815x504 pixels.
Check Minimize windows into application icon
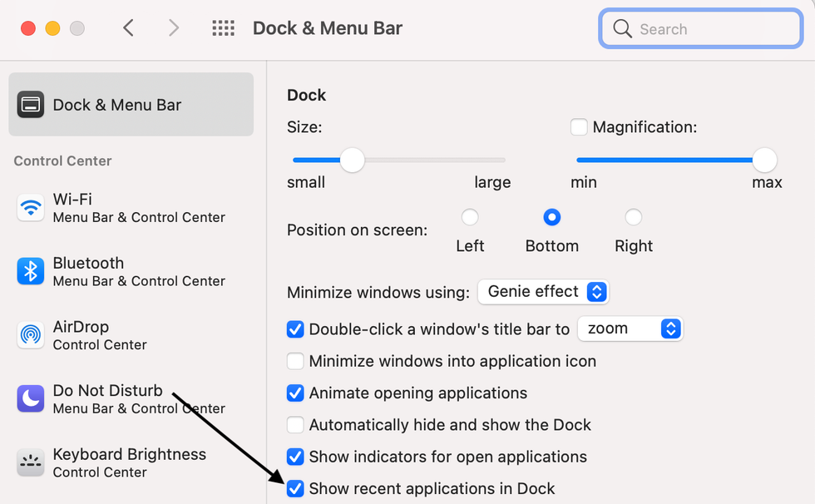click(295, 361)
